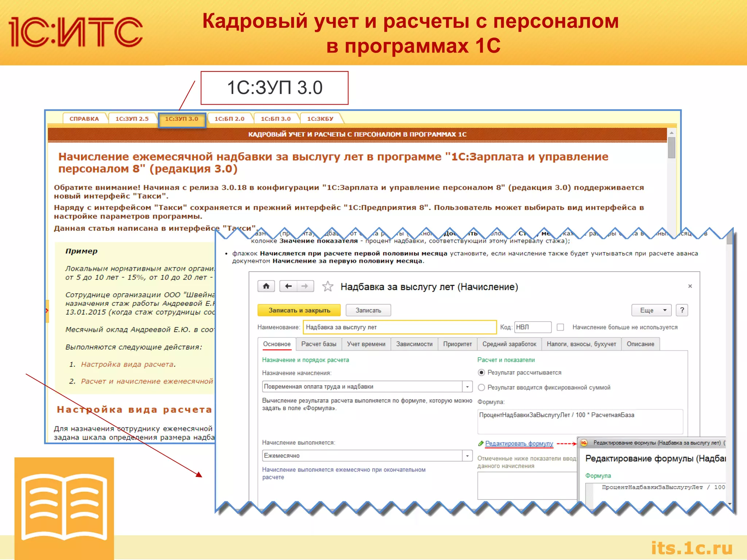
Task: Open the СПРАВКА tab
Action: pos(84,119)
